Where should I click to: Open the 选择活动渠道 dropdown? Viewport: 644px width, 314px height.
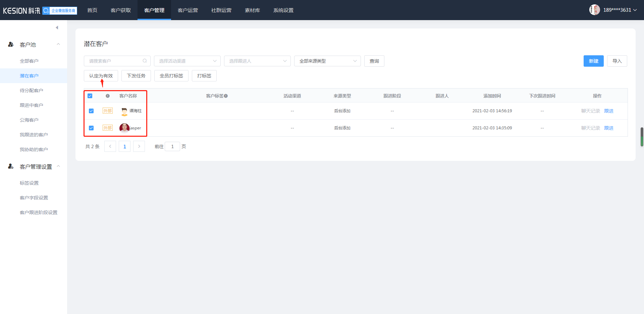(x=187, y=61)
